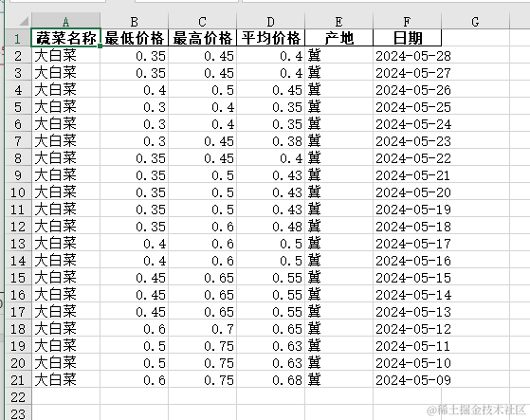Click the 最高价格 header cell
This screenshot has width=530, height=420.
pos(203,38)
